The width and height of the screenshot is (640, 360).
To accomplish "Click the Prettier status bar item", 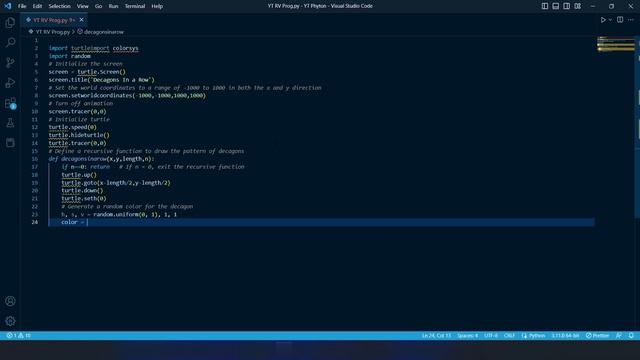I will pyautogui.click(x=598, y=336).
